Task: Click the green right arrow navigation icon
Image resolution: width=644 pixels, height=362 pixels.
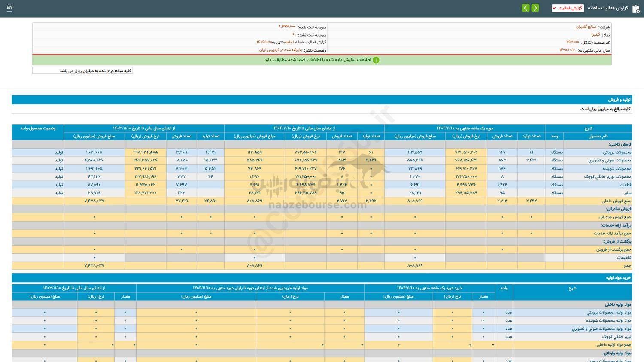Action: click(x=535, y=8)
